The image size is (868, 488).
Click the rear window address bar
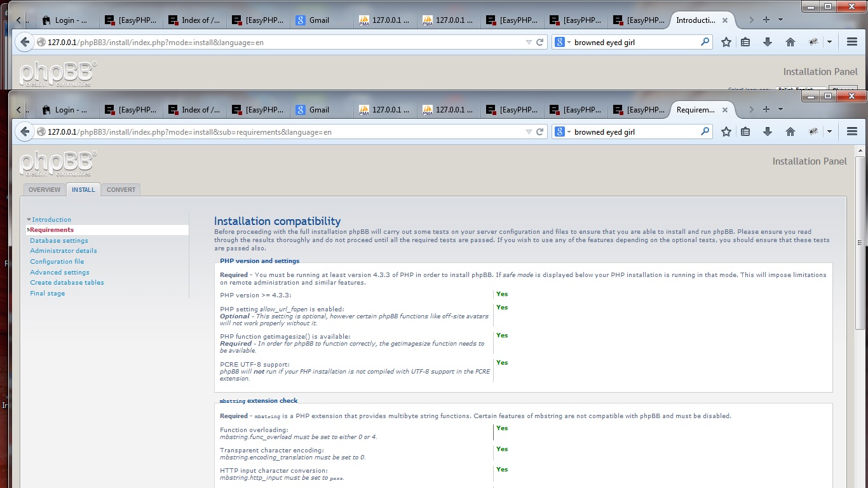pos(280,43)
